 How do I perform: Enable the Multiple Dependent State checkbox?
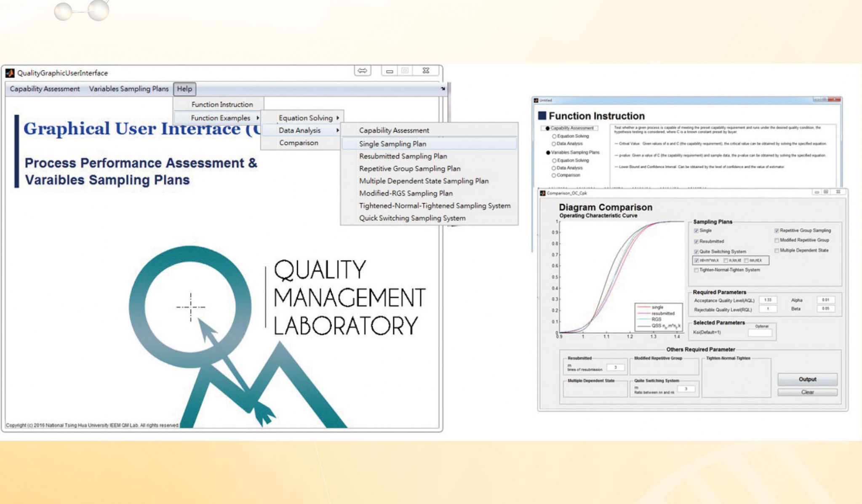click(776, 251)
